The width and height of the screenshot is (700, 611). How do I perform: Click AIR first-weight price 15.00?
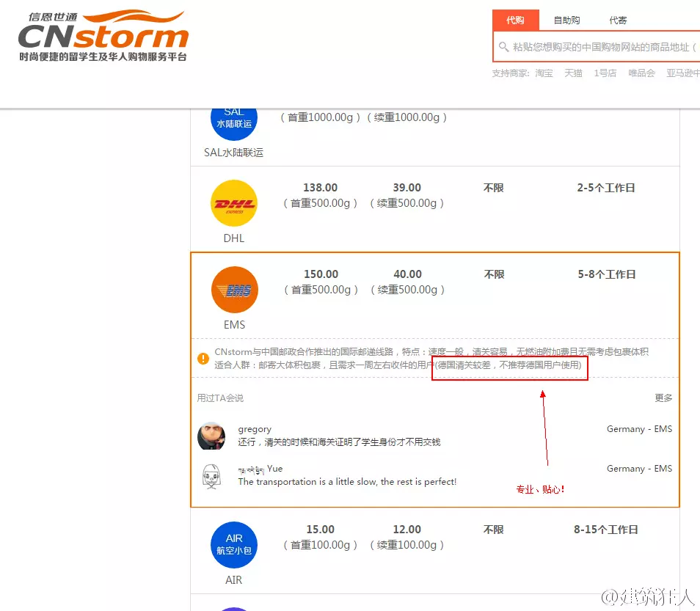coord(320,530)
